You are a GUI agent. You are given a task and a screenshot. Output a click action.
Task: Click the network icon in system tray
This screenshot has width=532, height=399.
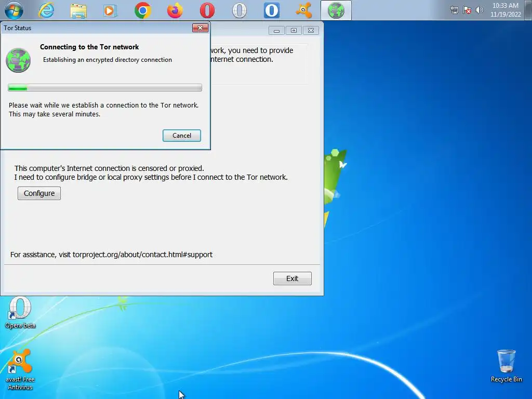pyautogui.click(x=454, y=10)
